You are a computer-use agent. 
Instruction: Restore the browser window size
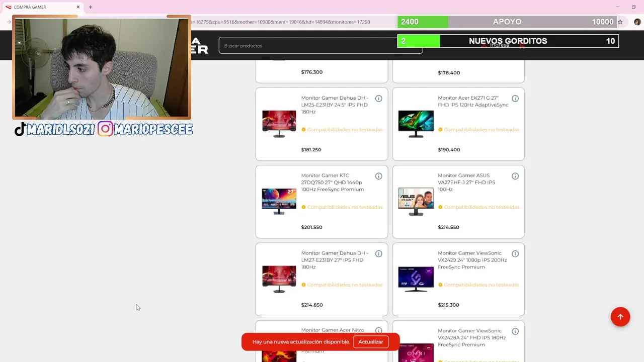(x=633, y=7)
